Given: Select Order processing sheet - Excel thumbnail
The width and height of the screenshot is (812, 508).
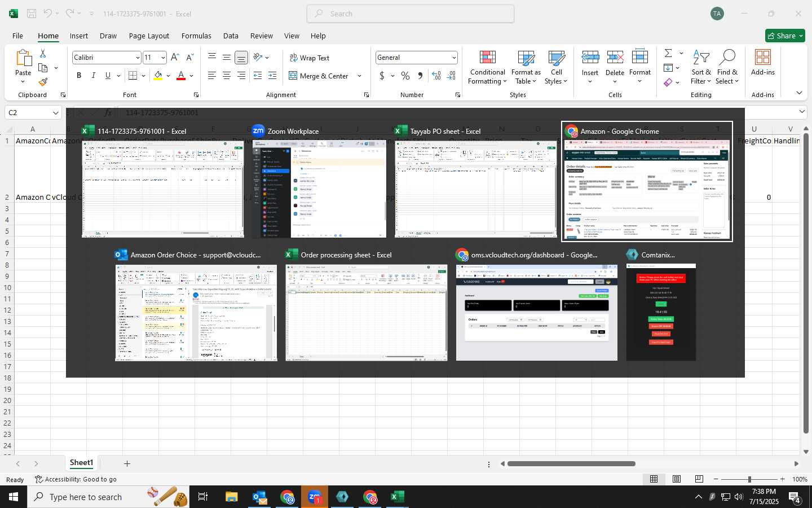Looking at the screenshot, I should pos(367,305).
